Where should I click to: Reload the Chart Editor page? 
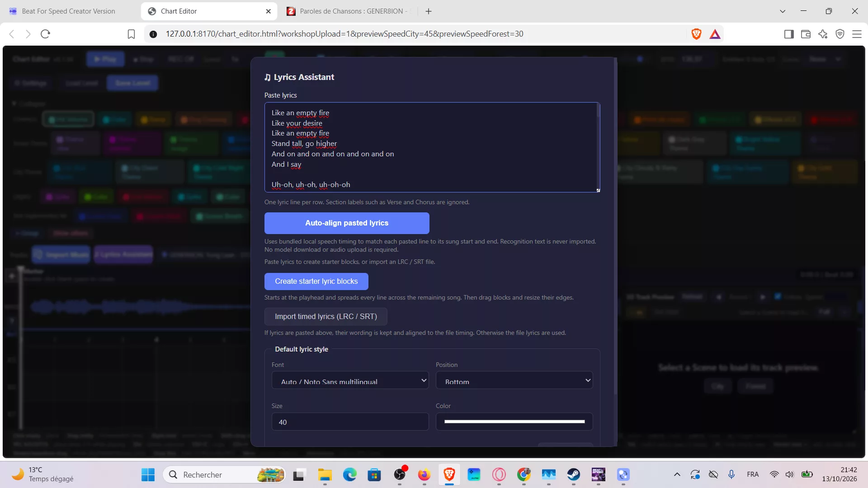click(45, 34)
